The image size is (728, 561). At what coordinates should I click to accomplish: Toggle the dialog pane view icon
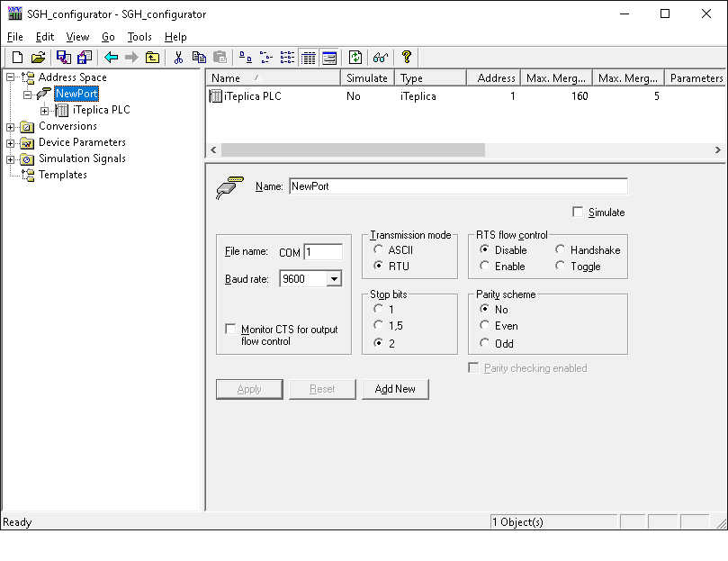(329, 57)
